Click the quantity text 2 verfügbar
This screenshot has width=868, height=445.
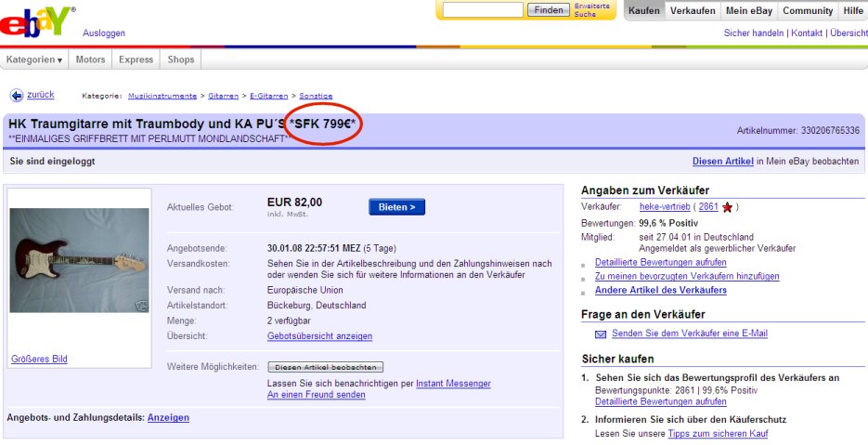point(289,321)
